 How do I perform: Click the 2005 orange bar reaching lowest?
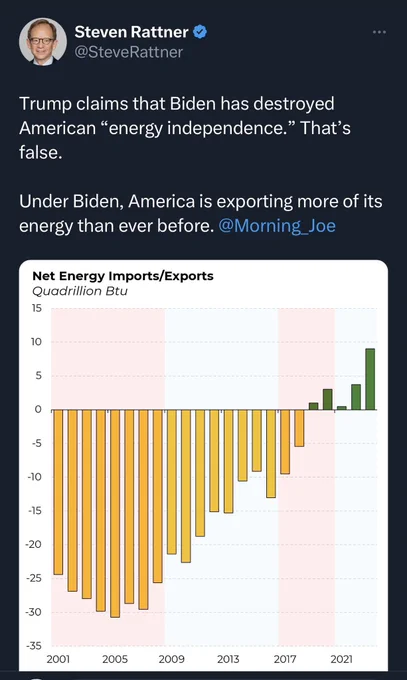click(x=115, y=513)
